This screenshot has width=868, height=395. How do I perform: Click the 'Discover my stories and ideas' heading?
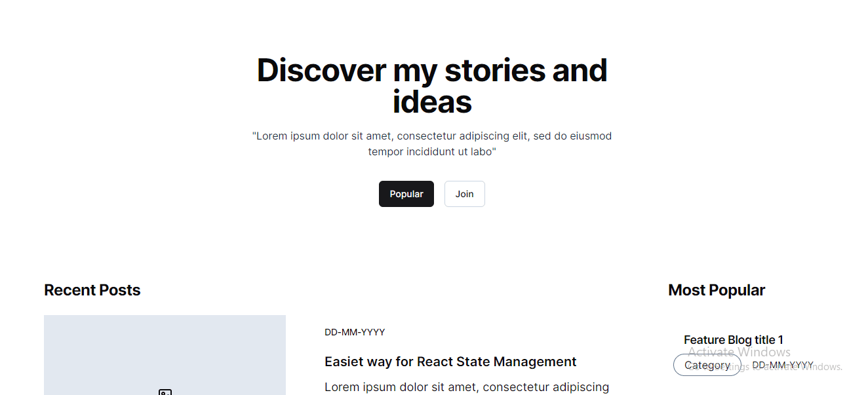coord(432,85)
